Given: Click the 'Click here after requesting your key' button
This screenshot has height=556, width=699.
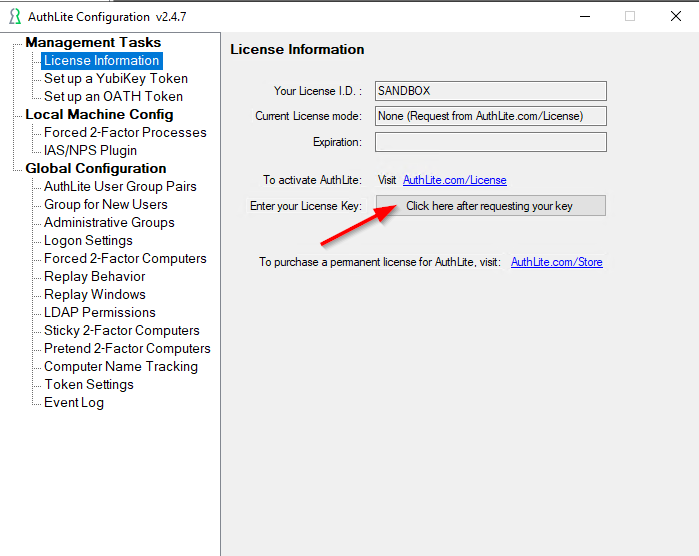Looking at the screenshot, I should click(x=490, y=206).
